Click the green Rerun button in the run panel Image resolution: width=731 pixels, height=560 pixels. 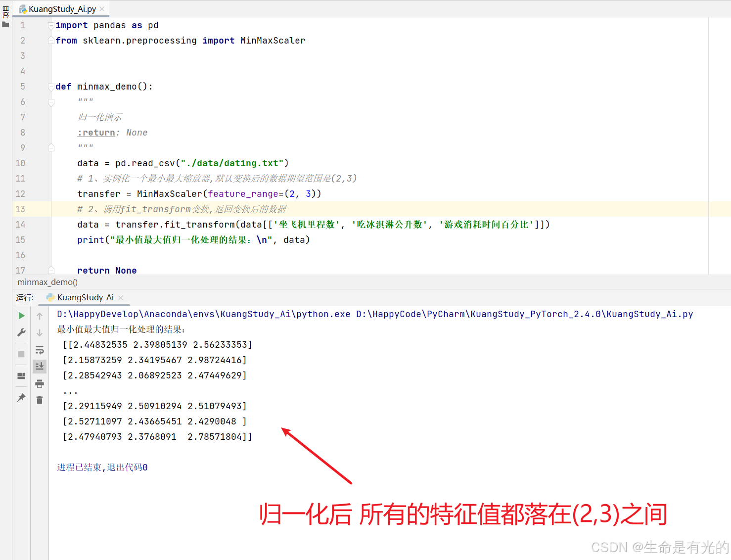(x=21, y=316)
